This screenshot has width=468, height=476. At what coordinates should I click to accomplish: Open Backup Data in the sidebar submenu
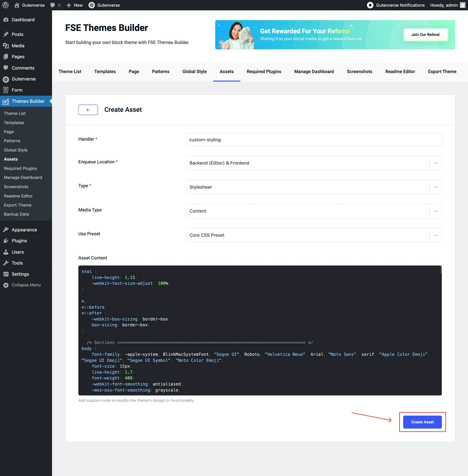16,214
